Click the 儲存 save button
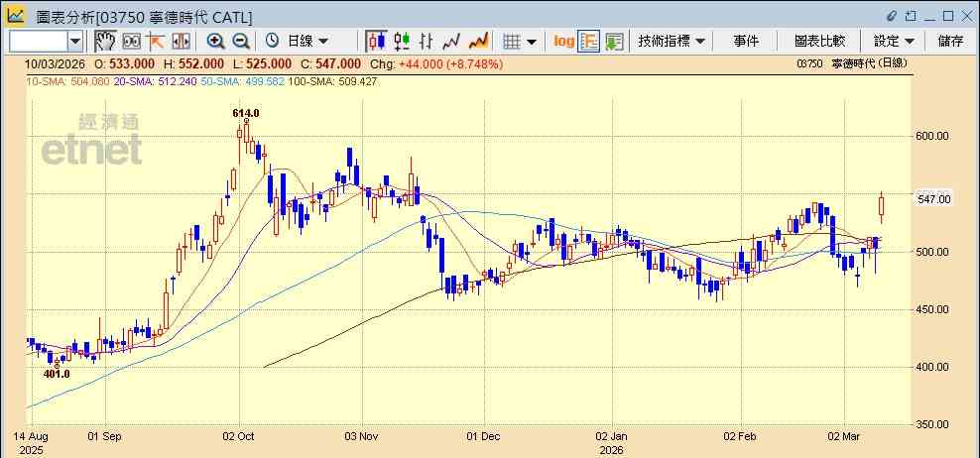 coord(950,42)
